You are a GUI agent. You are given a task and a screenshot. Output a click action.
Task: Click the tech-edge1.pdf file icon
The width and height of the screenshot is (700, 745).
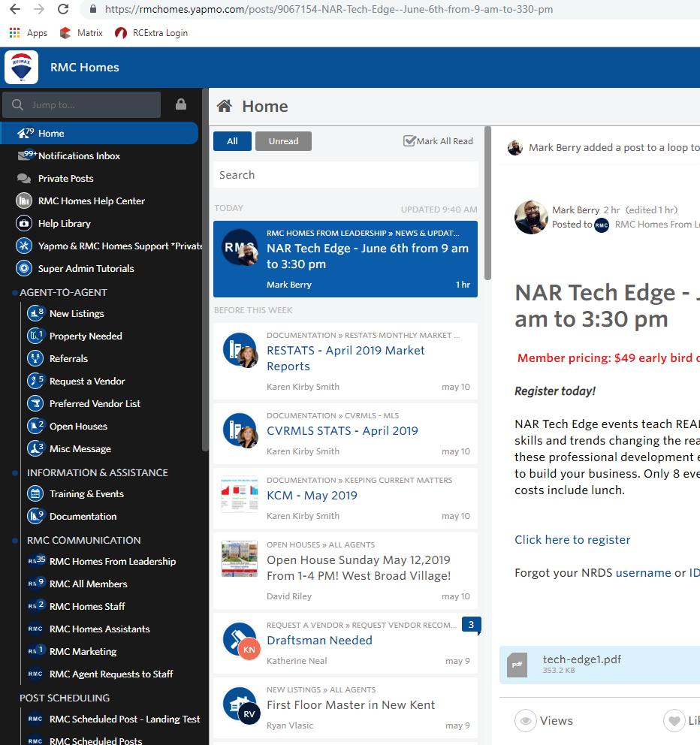click(517, 665)
